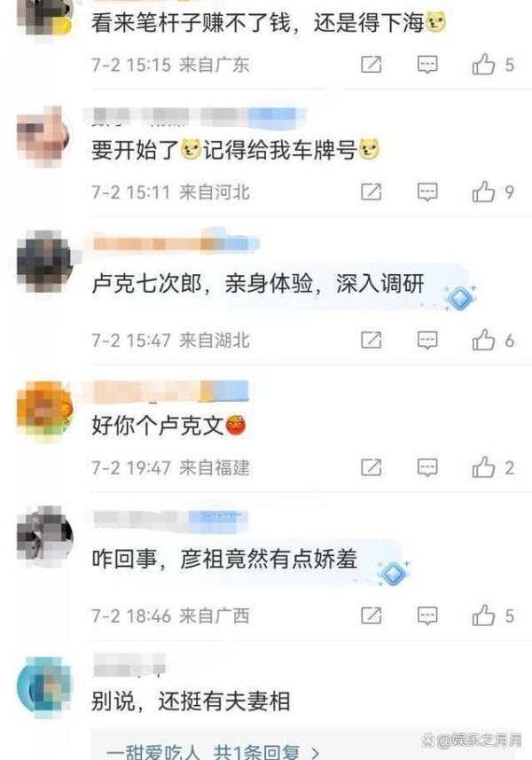Tap the diamond badge on 彦祖 comment
532x760 pixels.
point(394,572)
